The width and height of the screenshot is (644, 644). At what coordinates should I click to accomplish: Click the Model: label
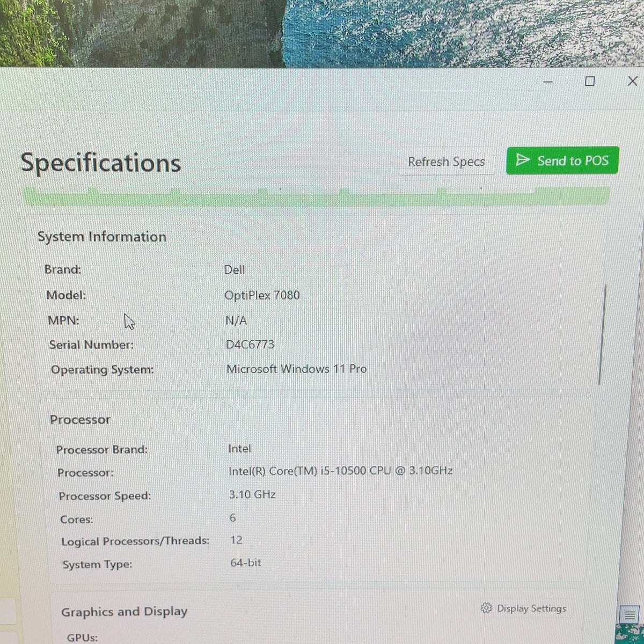point(66,295)
